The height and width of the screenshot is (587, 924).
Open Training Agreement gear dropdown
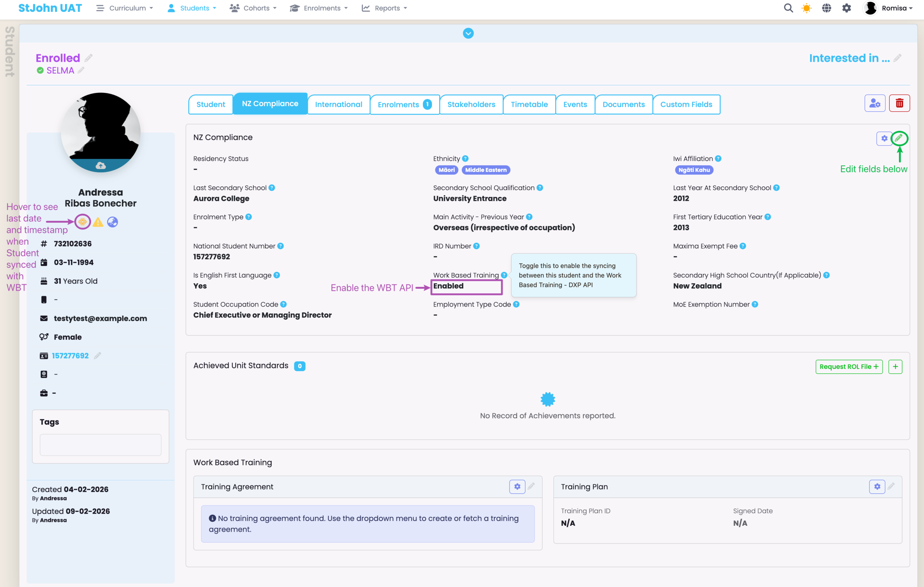coord(517,487)
